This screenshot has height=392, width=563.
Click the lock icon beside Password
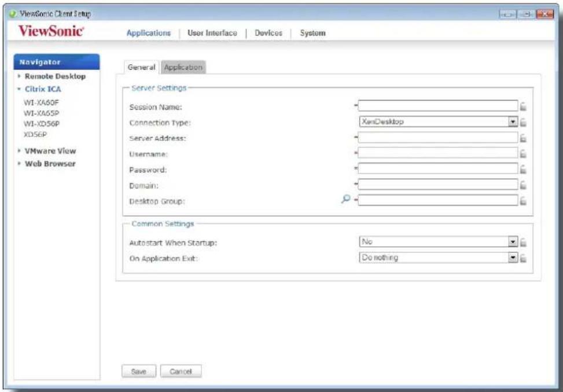[523, 169]
